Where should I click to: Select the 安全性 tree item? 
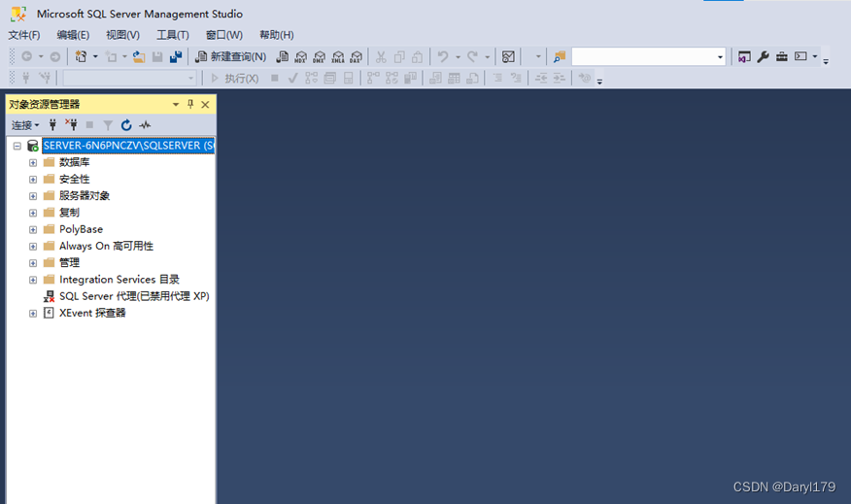coord(75,179)
